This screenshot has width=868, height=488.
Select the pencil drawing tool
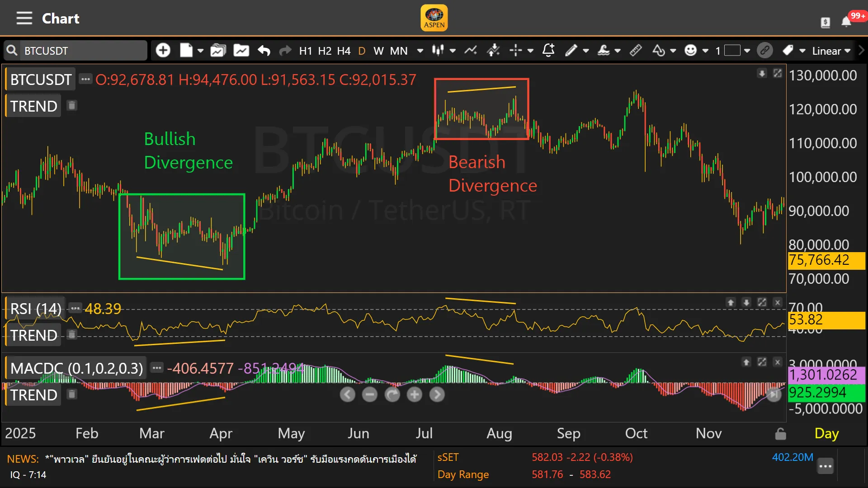click(571, 50)
